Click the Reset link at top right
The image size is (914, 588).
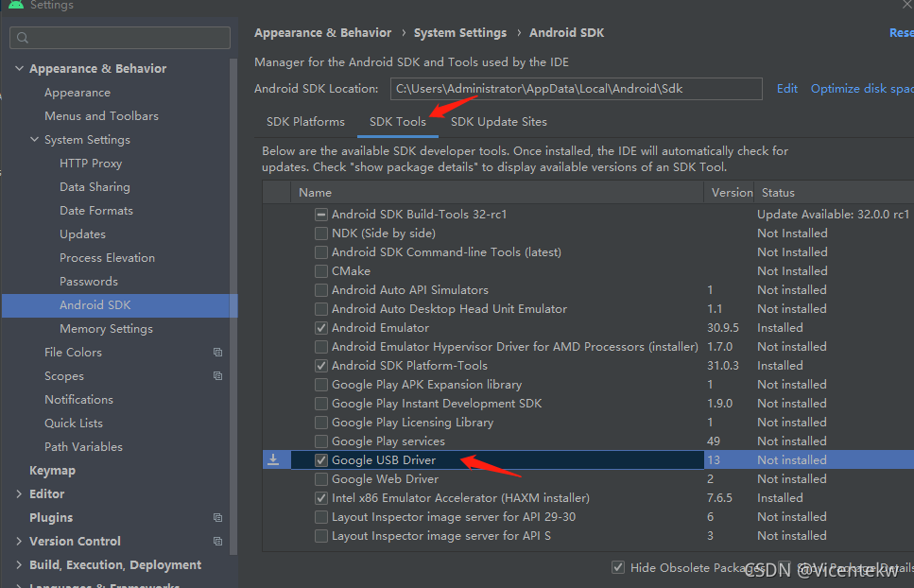[x=901, y=33]
